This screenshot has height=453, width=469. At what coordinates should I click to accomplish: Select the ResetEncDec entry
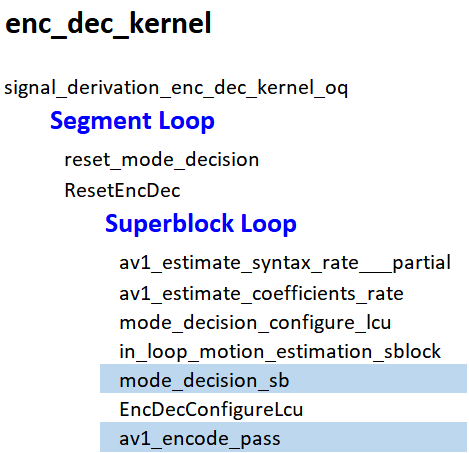[x=122, y=191]
